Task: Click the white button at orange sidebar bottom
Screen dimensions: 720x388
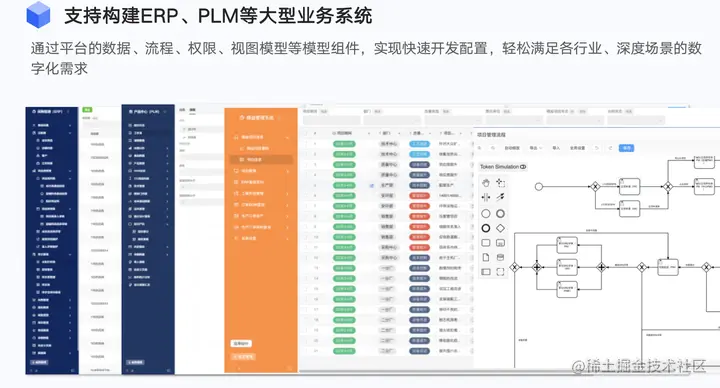Action: (241, 343)
